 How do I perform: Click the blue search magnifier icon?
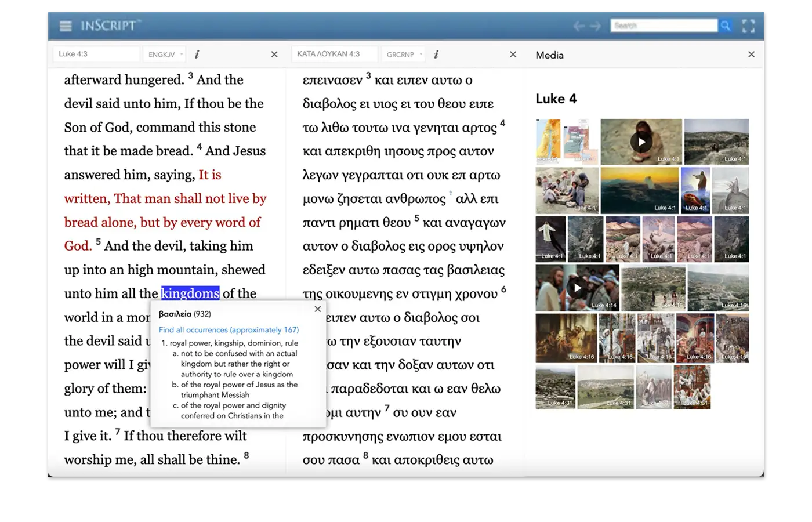(726, 26)
